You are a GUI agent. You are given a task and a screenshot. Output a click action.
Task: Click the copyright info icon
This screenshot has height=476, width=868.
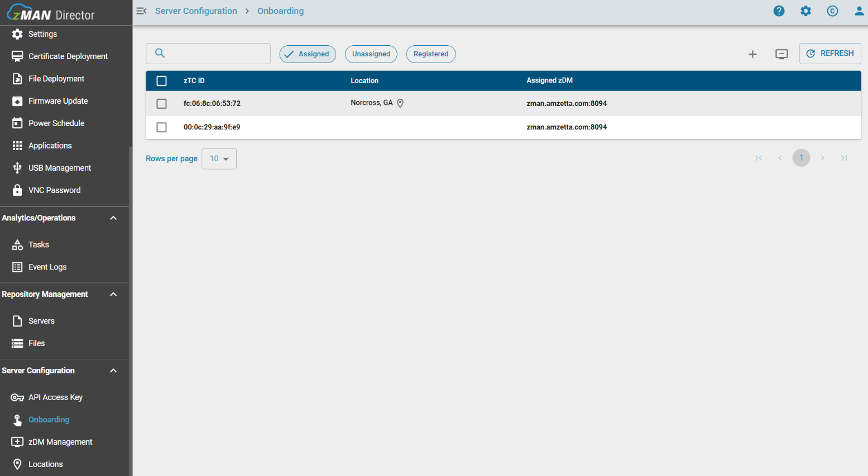(x=832, y=11)
